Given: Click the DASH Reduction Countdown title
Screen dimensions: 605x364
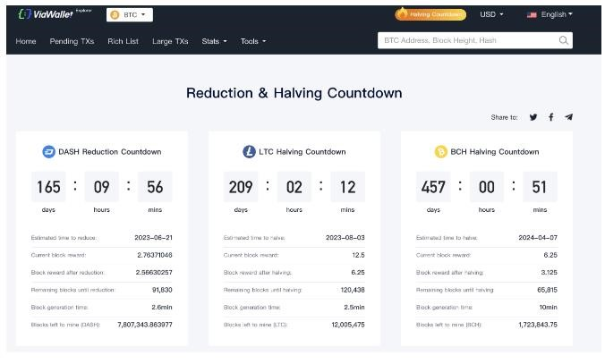Looking at the screenshot, I should pos(109,151).
